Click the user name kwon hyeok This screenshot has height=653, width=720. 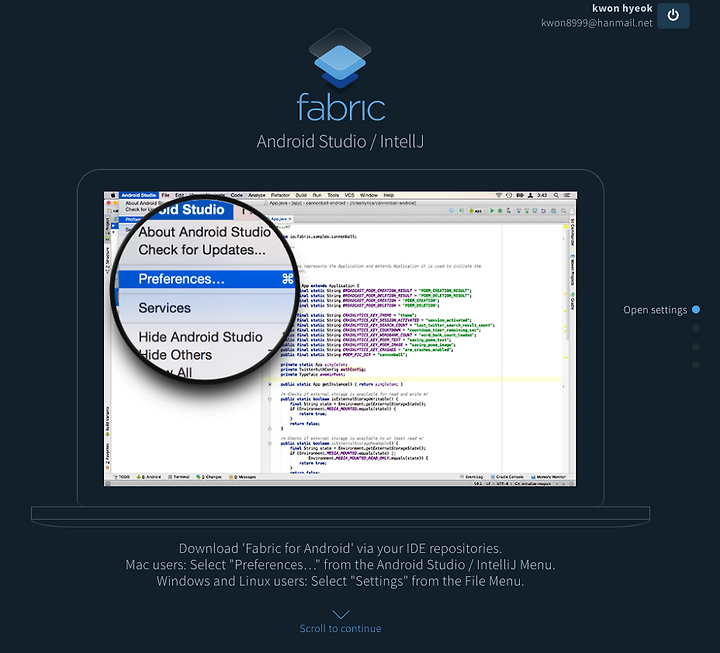(622, 8)
